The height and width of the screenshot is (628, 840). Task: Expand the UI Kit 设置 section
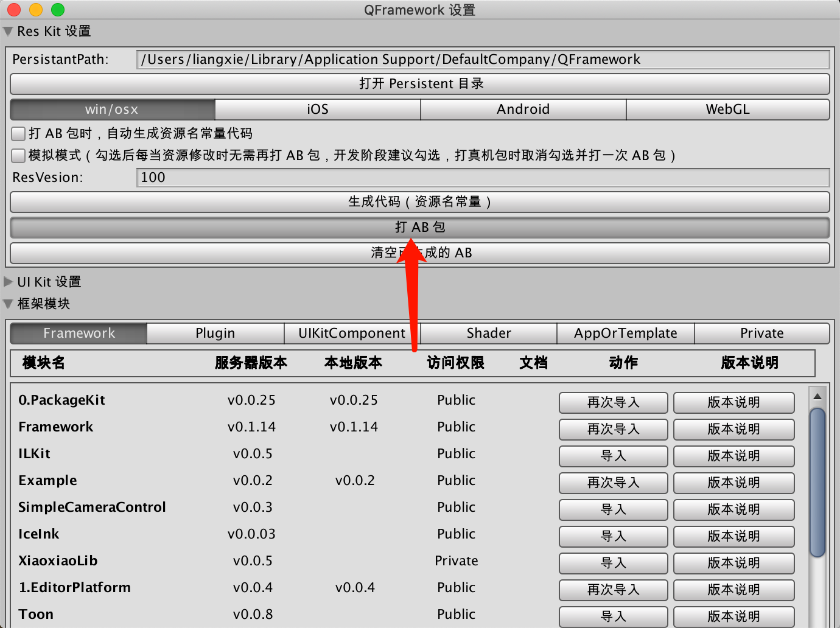(x=8, y=282)
